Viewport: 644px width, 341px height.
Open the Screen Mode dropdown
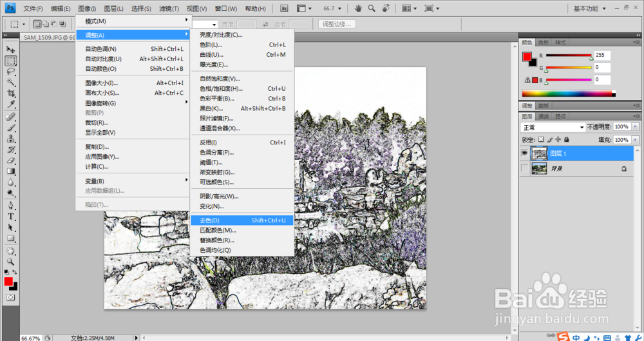[x=431, y=8]
